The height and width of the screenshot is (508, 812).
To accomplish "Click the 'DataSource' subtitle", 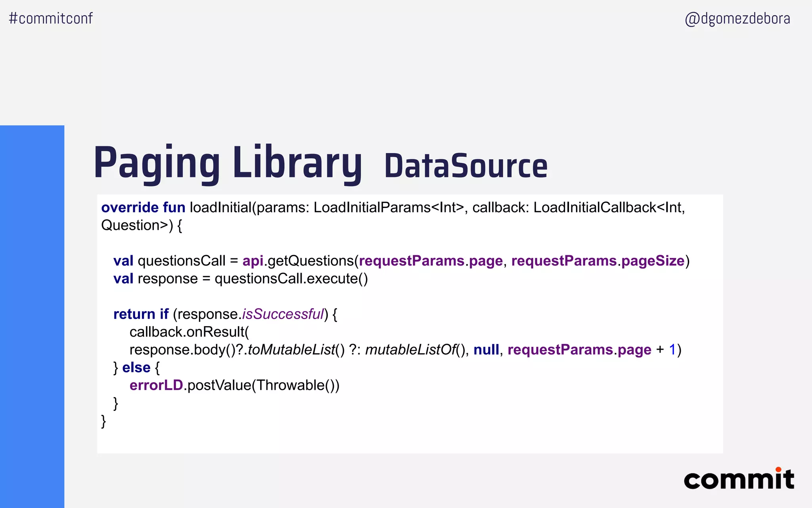I will [x=466, y=166].
